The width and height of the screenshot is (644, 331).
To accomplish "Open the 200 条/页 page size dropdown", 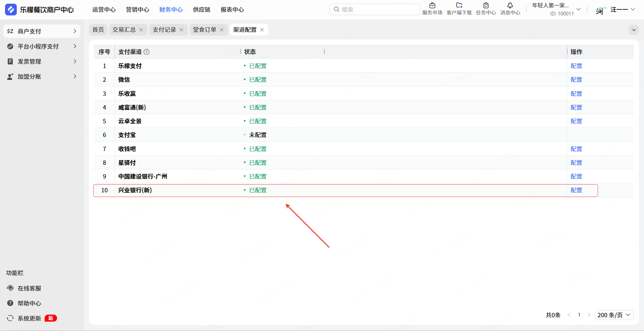I will point(614,315).
